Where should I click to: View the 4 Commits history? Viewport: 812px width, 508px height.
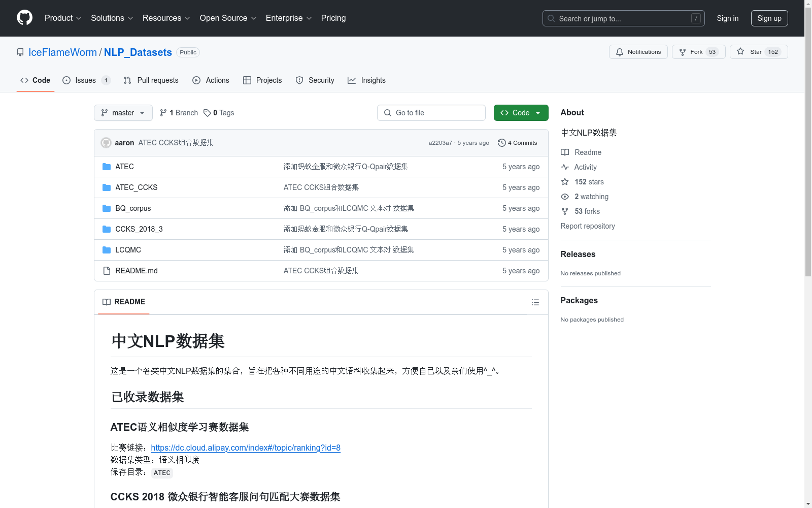point(518,143)
